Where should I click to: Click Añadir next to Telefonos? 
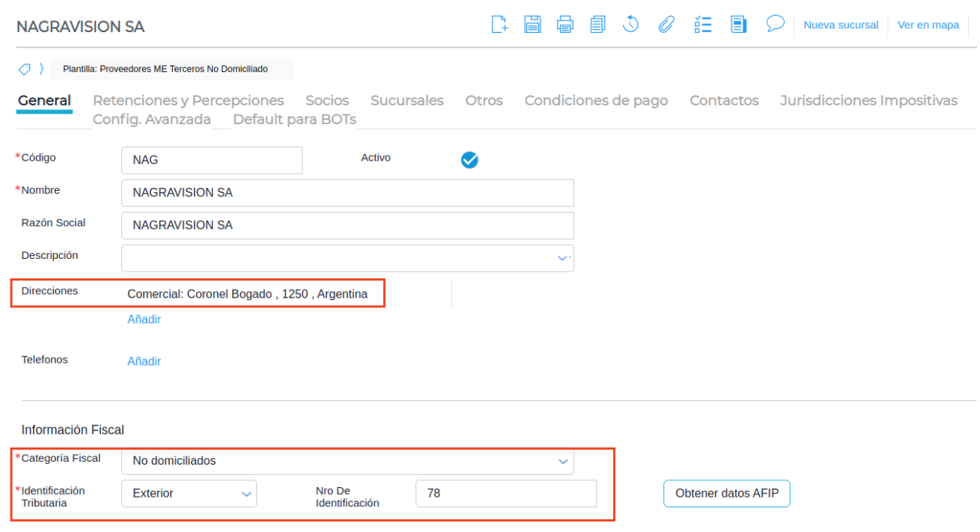[144, 361]
